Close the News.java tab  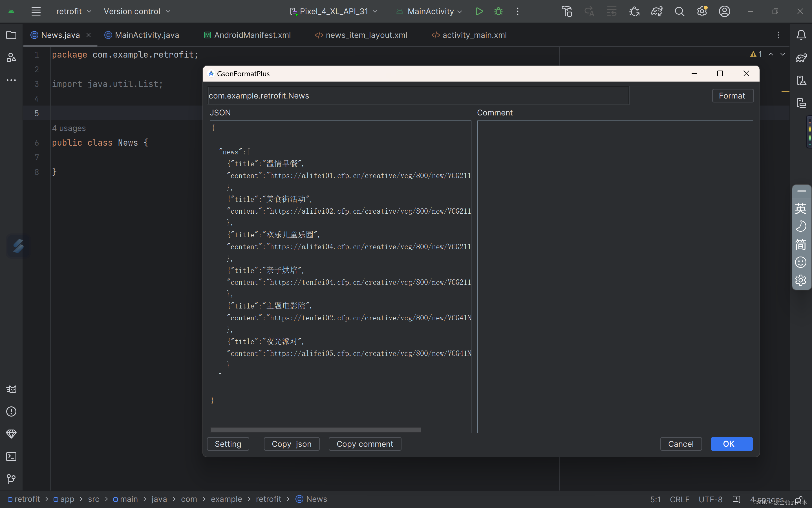pos(89,35)
